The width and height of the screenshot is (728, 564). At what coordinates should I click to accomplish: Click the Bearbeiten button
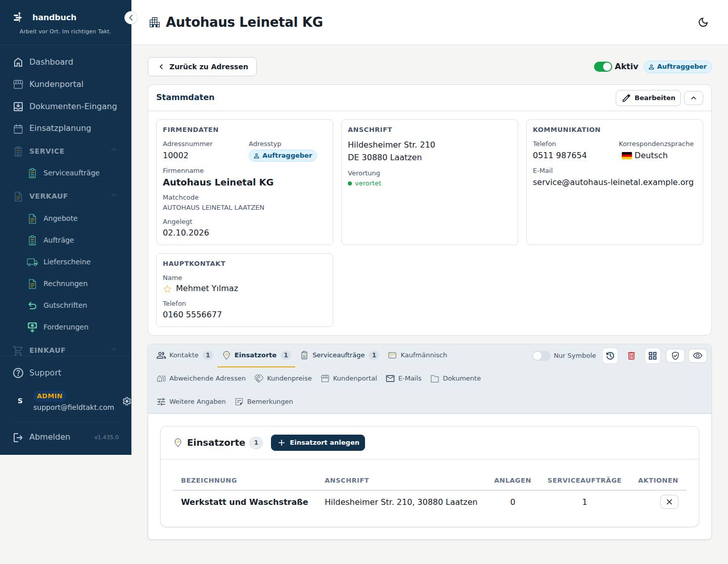click(x=648, y=98)
